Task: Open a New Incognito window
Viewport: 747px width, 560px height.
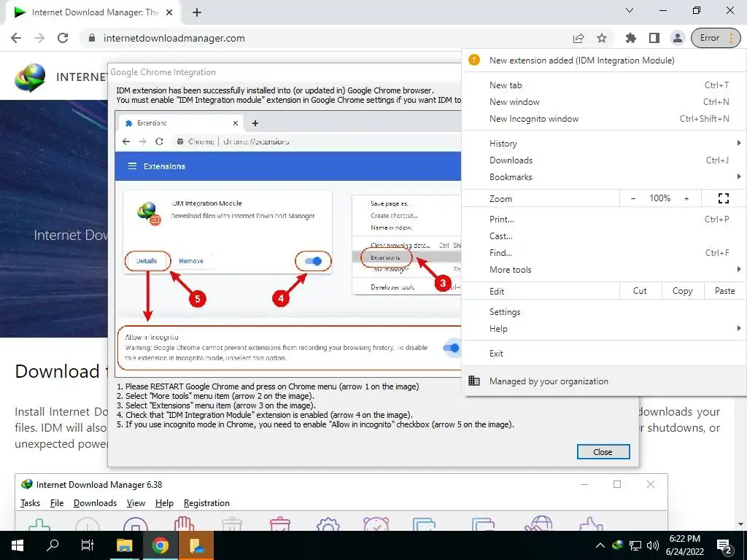Action: pyautogui.click(x=604, y=119)
